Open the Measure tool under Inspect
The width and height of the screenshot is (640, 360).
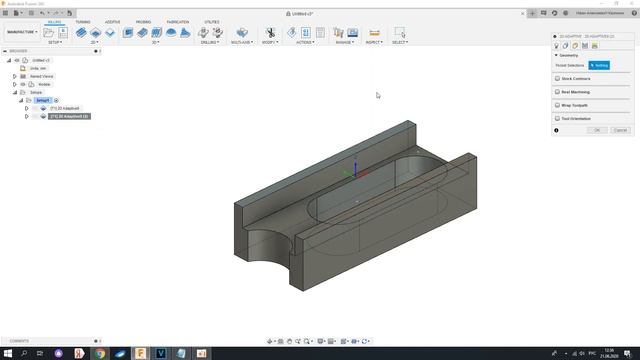[374, 33]
